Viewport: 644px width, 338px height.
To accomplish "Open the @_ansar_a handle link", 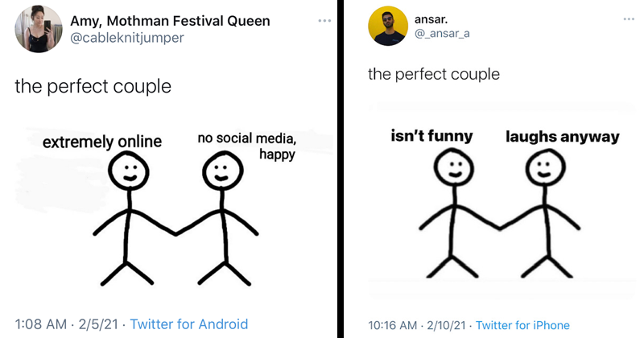I will click(x=442, y=33).
